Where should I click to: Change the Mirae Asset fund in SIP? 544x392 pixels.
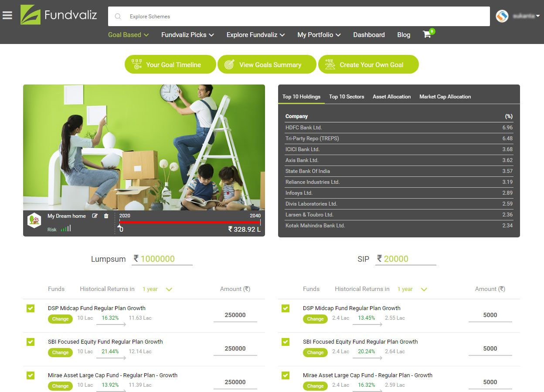(x=315, y=386)
